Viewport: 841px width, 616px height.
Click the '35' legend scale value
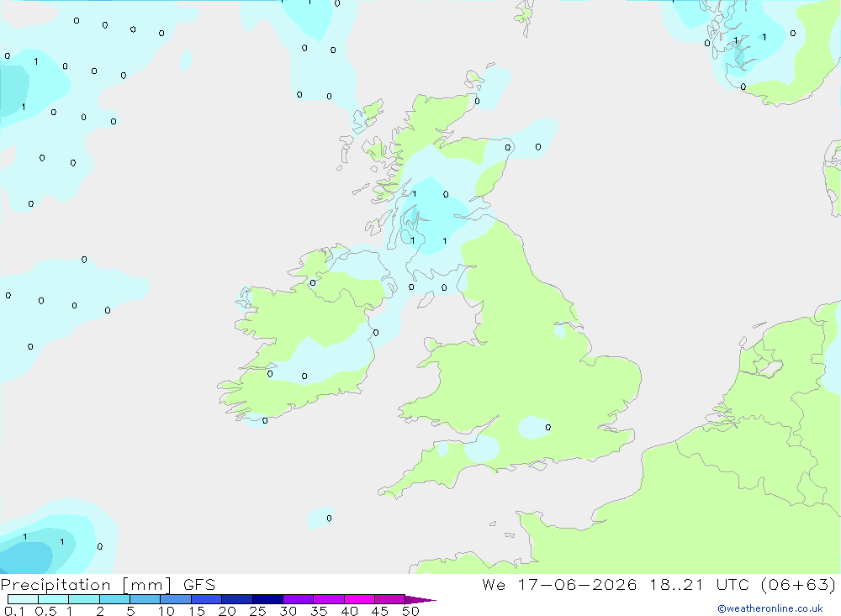pyautogui.click(x=319, y=611)
